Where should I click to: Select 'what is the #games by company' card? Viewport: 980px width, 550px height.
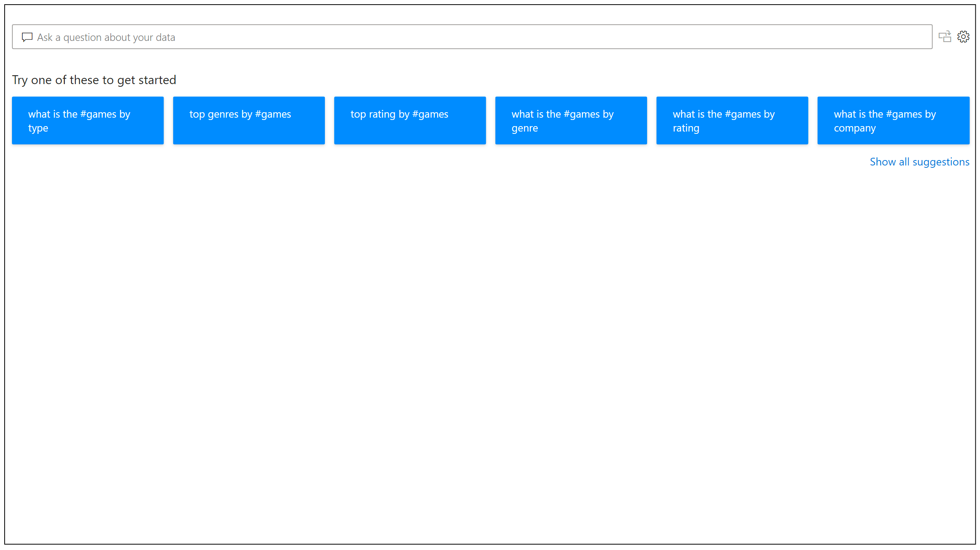tap(893, 120)
